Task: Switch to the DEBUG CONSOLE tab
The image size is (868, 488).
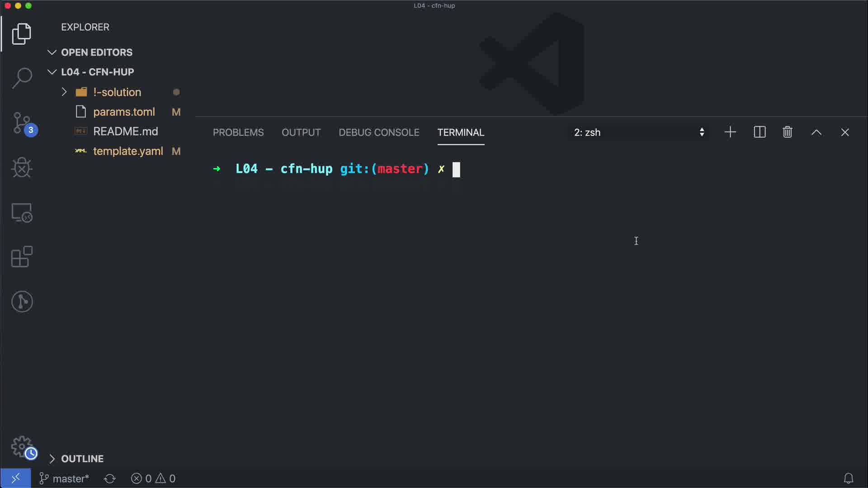Action: [x=379, y=132]
